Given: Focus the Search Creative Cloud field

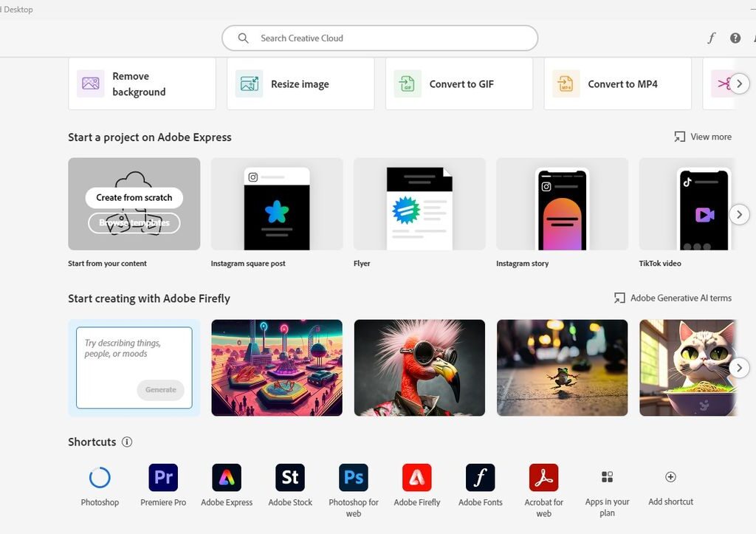Looking at the screenshot, I should click(x=380, y=38).
